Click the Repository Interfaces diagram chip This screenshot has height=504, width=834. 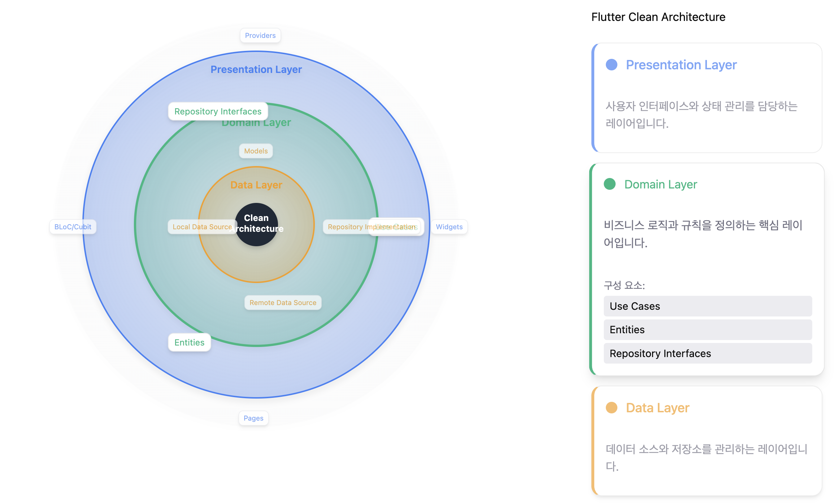pos(218,111)
